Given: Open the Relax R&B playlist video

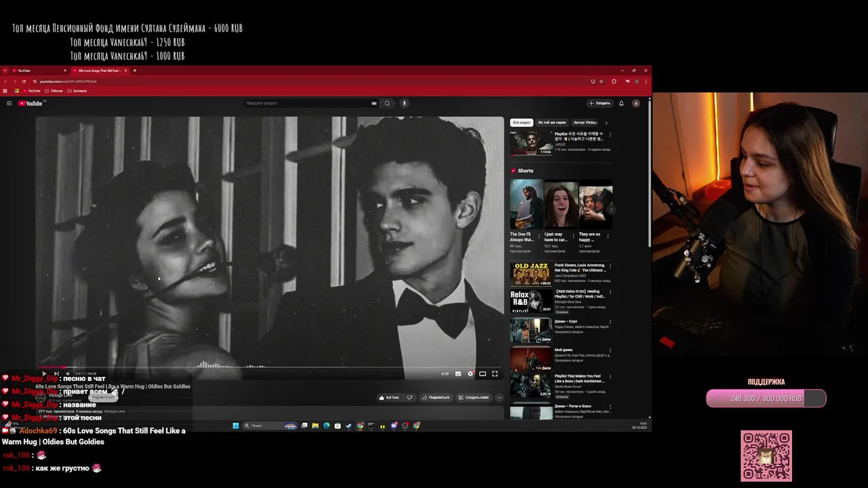Looking at the screenshot, I should coord(530,302).
